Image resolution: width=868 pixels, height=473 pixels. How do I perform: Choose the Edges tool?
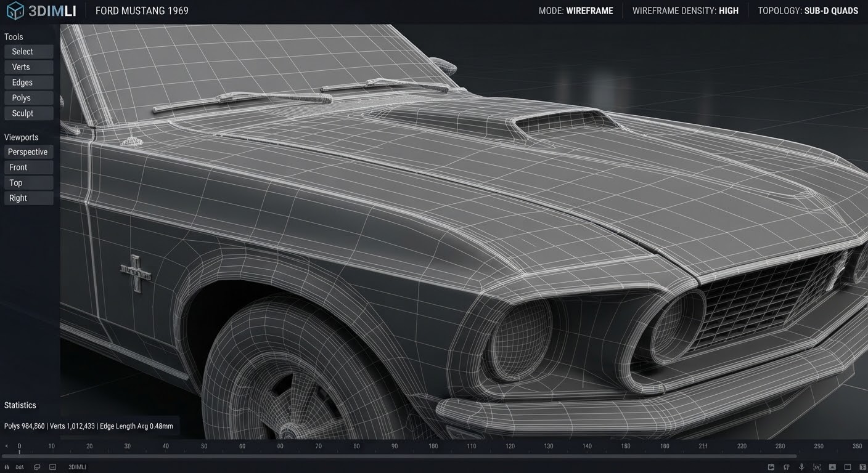coord(28,83)
